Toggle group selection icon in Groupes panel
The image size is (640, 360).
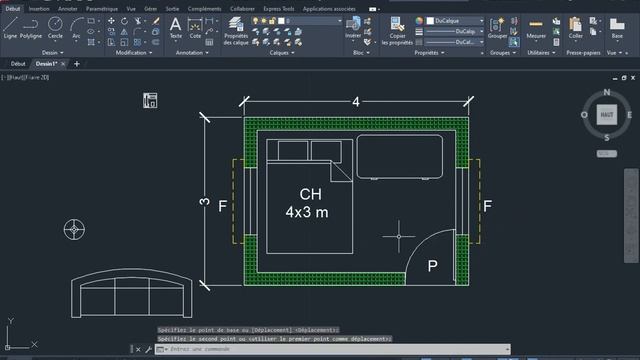point(514,42)
